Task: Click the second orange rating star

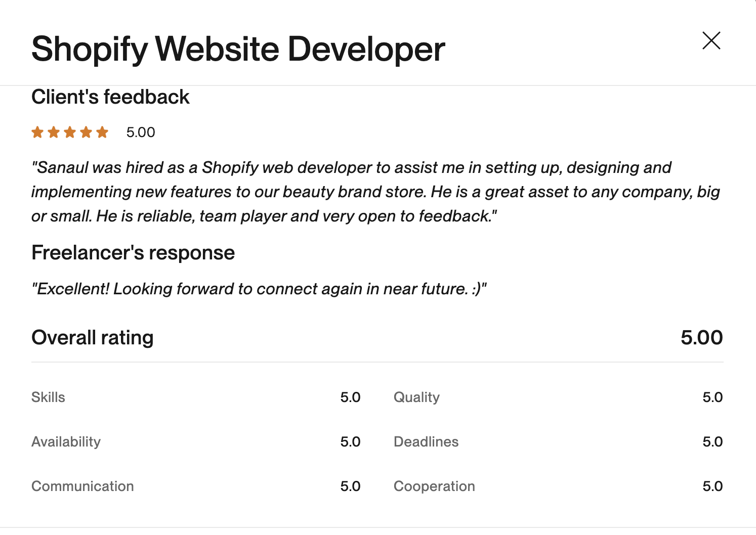Action: [x=54, y=132]
